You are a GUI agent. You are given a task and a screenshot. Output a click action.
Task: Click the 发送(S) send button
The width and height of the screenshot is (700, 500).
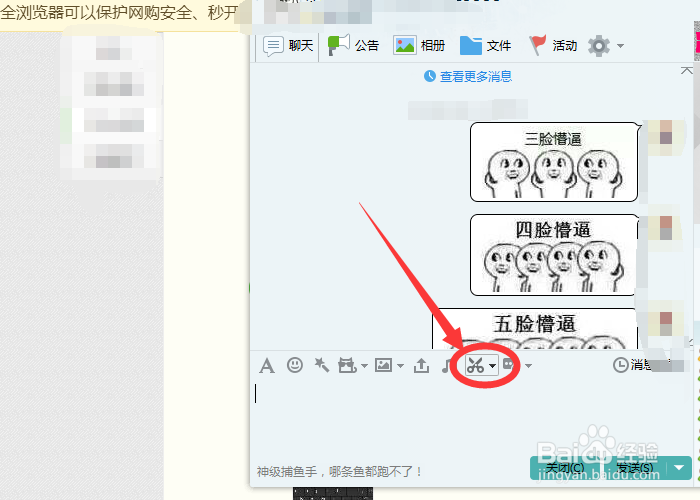(635, 468)
